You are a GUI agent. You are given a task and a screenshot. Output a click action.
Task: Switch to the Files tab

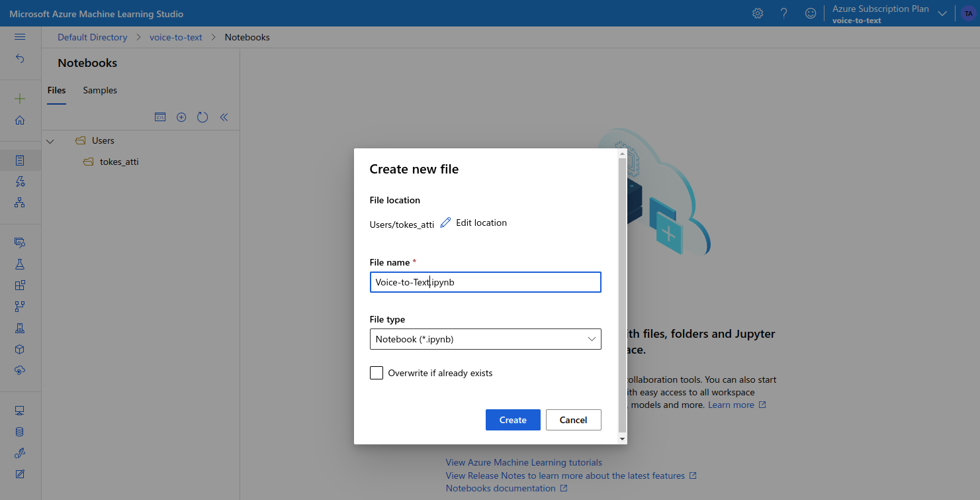click(x=57, y=90)
